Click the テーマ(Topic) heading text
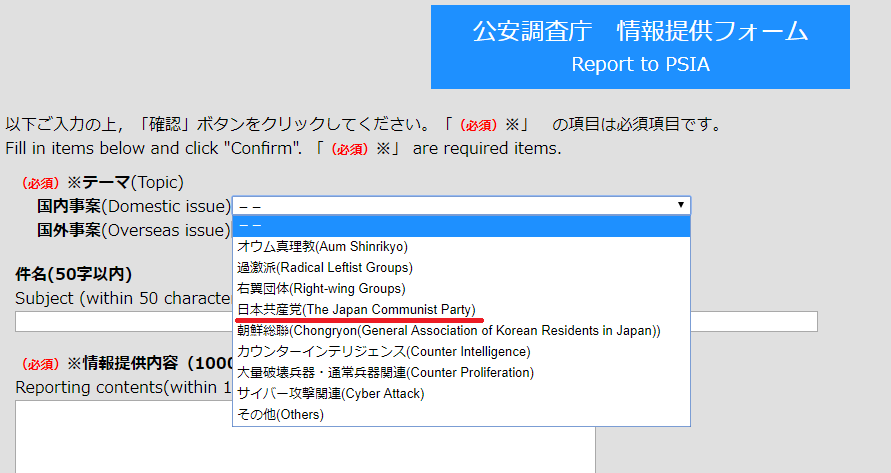The width and height of the screenshot is (891, 473). 133,182
